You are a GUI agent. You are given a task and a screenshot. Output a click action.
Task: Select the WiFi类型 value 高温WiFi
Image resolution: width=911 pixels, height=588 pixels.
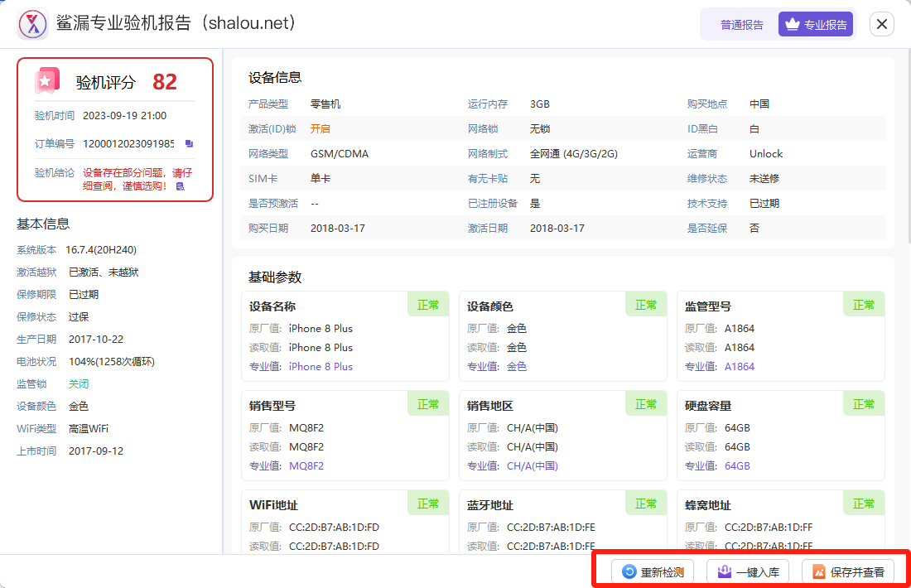pos(89,429)
